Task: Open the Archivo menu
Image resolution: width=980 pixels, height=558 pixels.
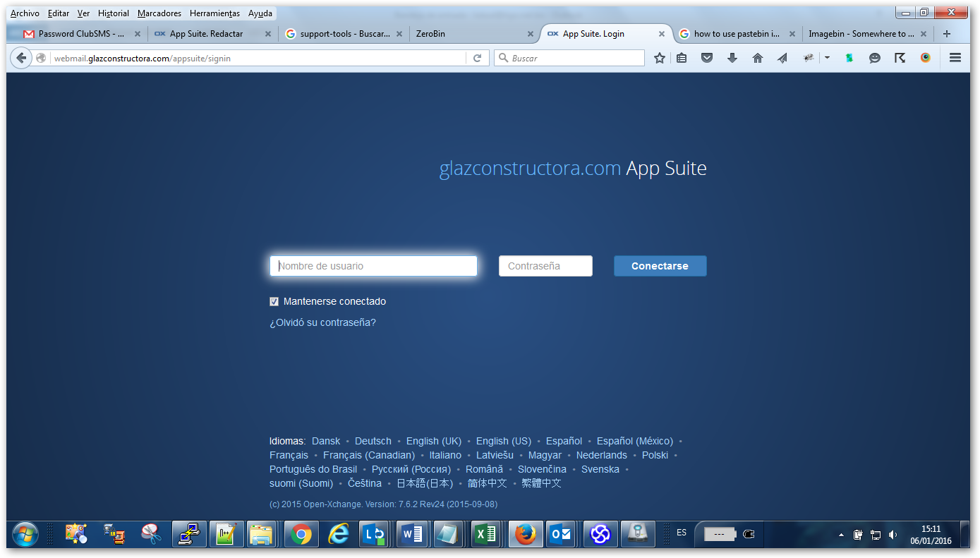Action: tap(25, 13)
